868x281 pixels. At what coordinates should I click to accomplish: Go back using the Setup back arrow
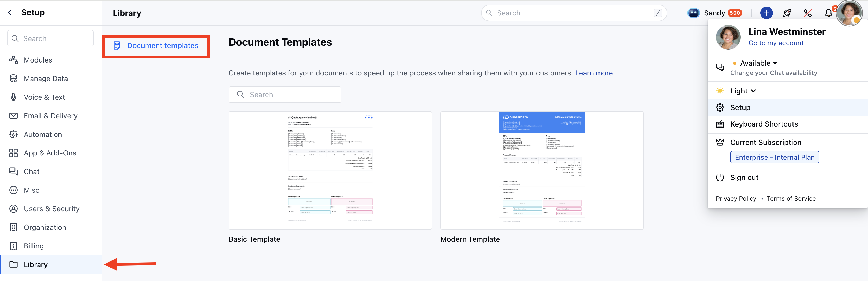[x=10, y=12]
